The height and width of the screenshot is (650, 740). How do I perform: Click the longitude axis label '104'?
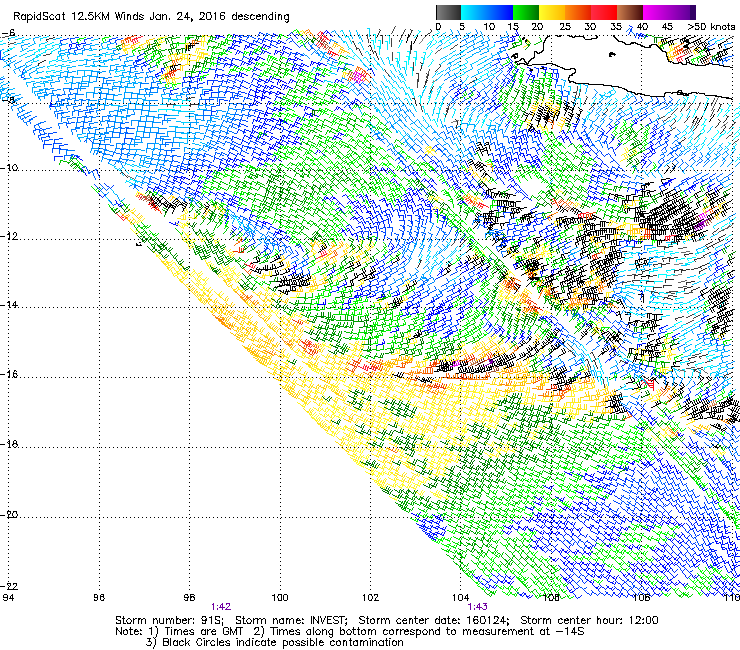point(461,598)
